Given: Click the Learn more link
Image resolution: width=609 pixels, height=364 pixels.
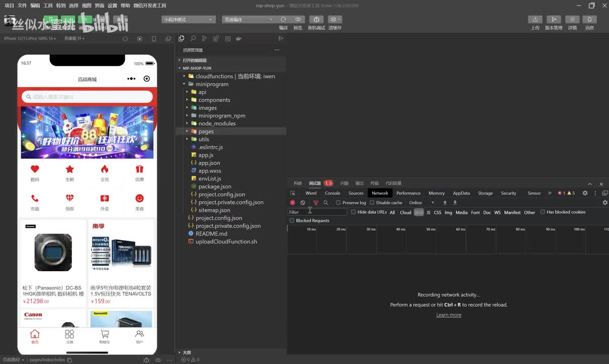Looking at the screenshot, I should [449, 315].
